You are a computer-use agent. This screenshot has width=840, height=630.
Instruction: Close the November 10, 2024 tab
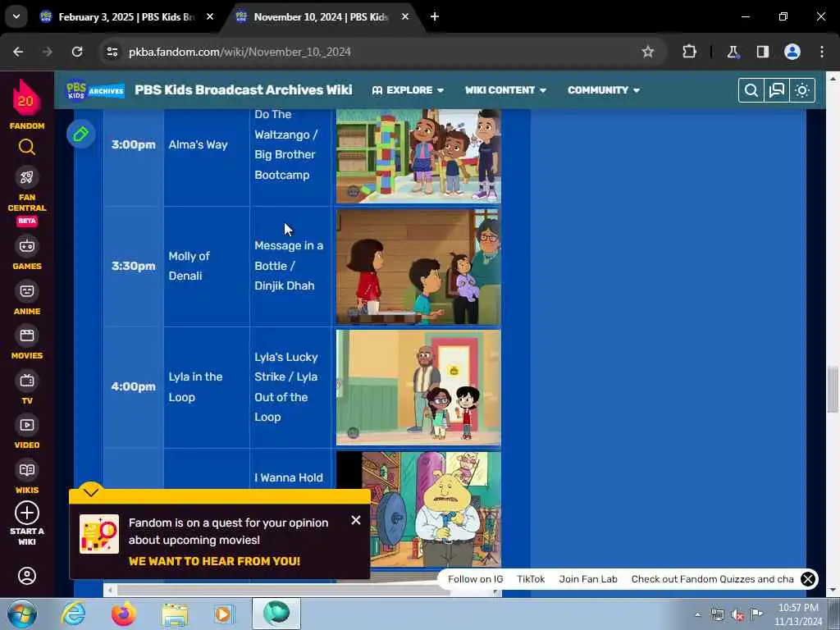tap(405, 16)
